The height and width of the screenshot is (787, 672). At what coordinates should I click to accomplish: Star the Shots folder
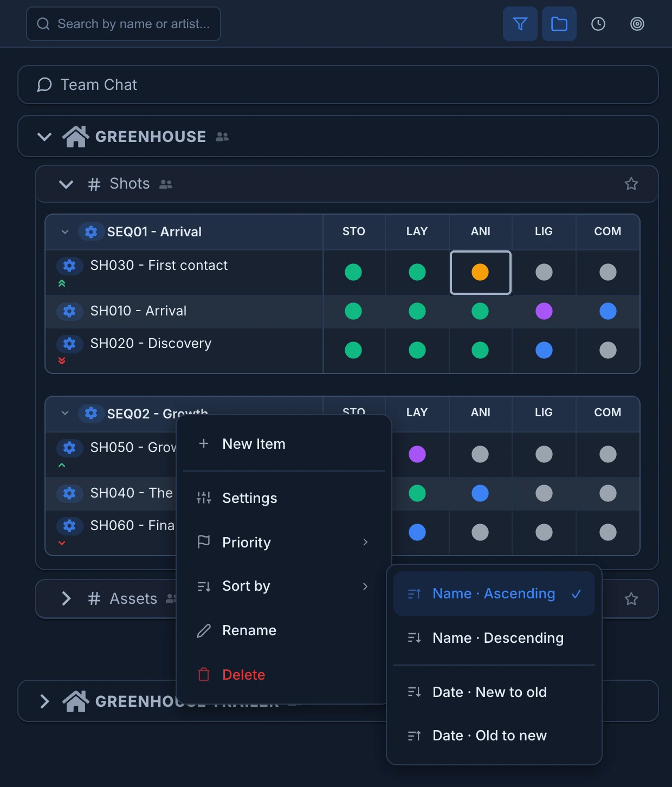coord(631,184)
